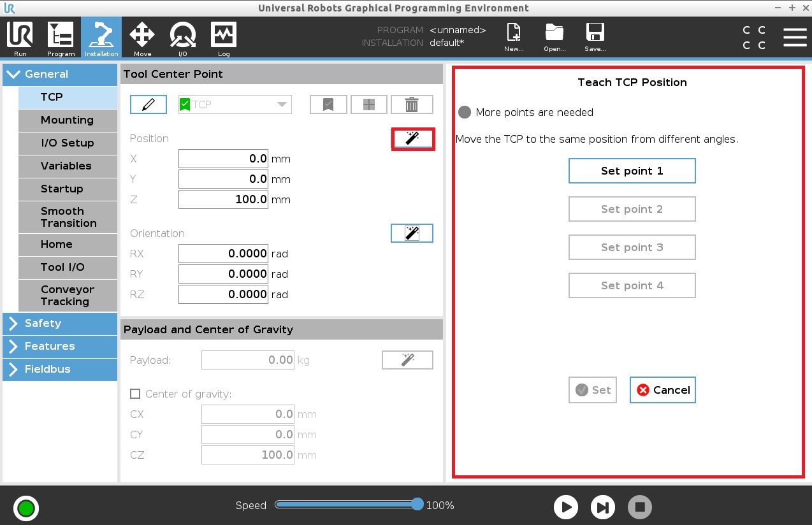Select Home in the sidebar
Image resolution: width=812 pixels, height=525 pixels.
(x=68, y=244)
